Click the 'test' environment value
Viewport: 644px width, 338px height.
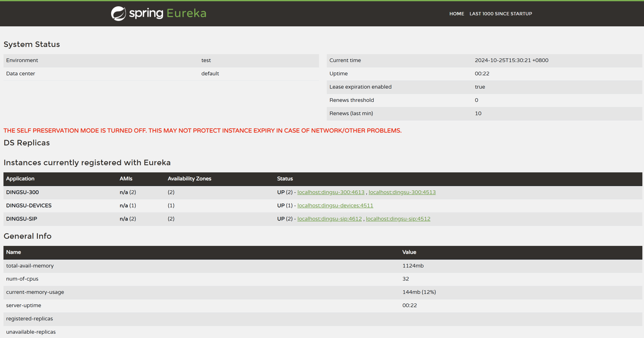[206, 60]
